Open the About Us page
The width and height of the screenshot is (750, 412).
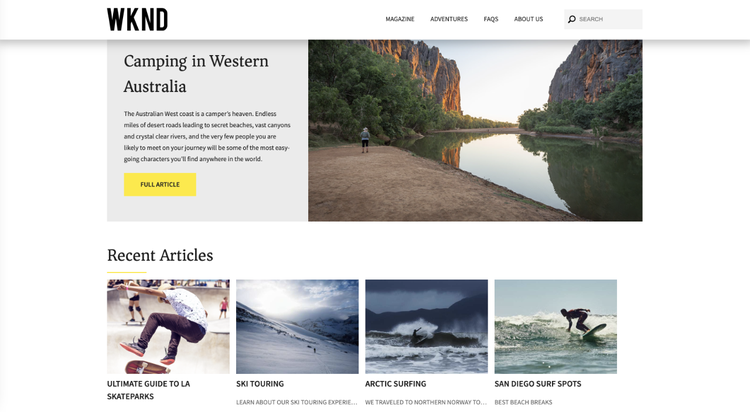click(529, 19)
